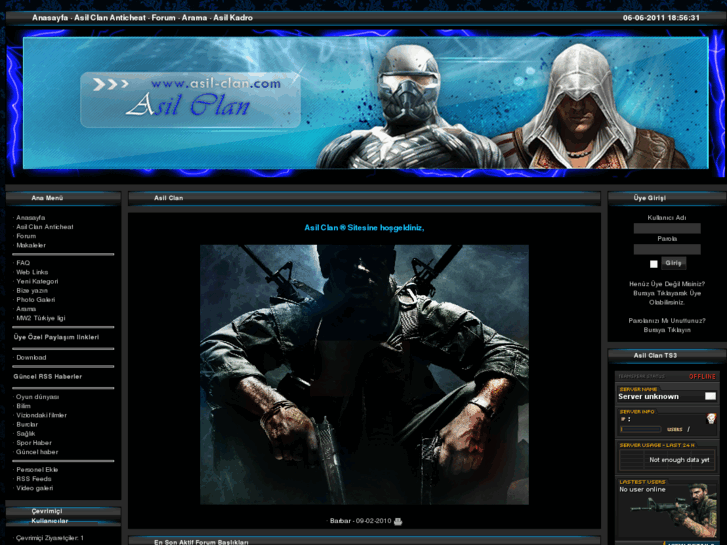The image size is (727, 545).
Task: Open Makaleler in the sidebar
Action: [31, 245]
